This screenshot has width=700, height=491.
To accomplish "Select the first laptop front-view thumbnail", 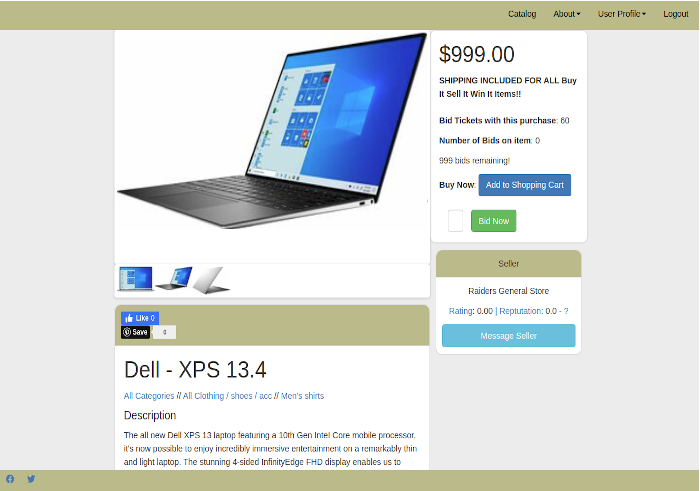I will pos(136,279).
